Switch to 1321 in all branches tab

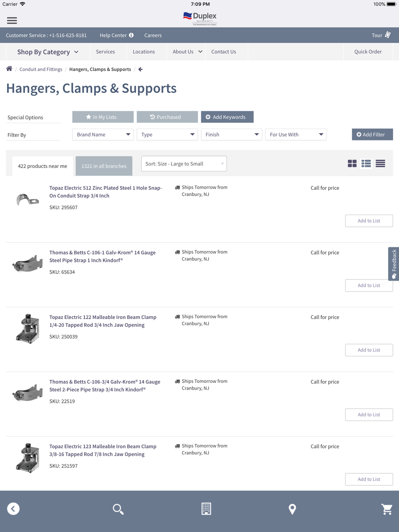(104, 166)
